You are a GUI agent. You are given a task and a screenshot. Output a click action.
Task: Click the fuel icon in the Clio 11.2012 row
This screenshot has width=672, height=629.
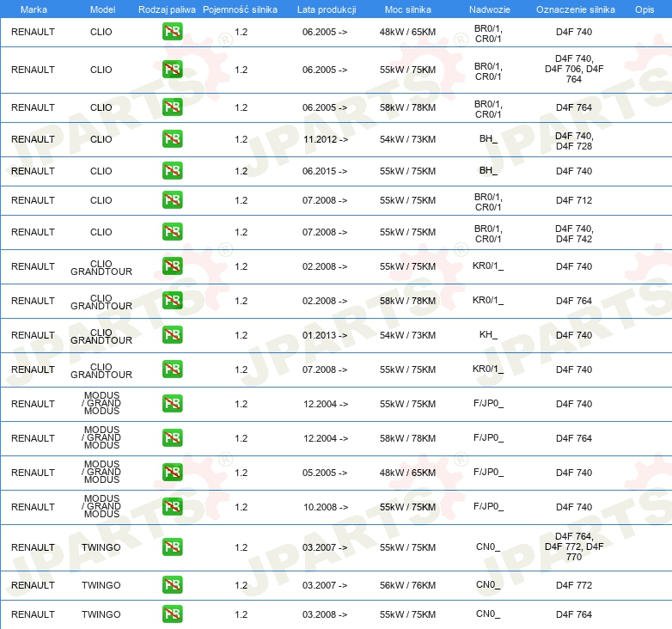pos(172,139)
